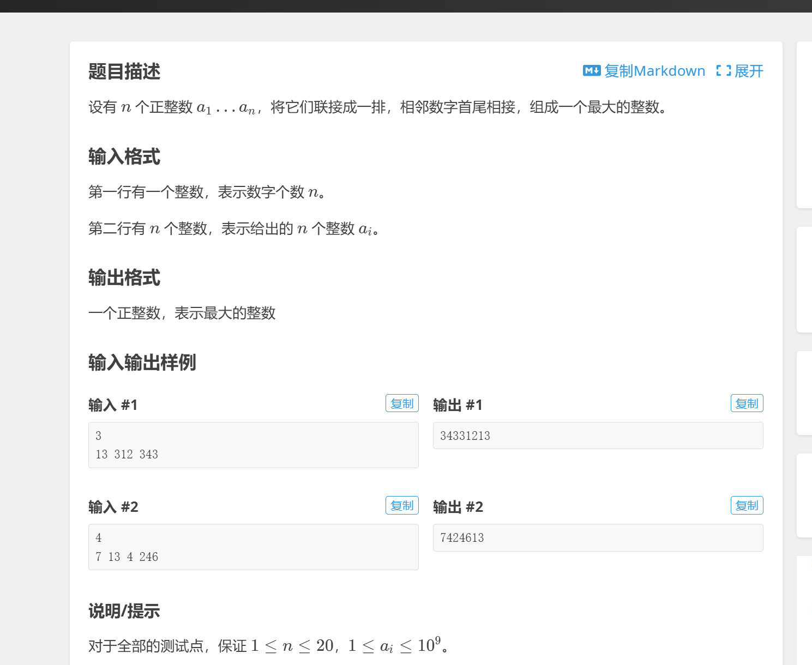Viewport: 812px width, 665px height.
Task: Click the line starting 第一行有一个整数
Action: click(x=207, y=192)
